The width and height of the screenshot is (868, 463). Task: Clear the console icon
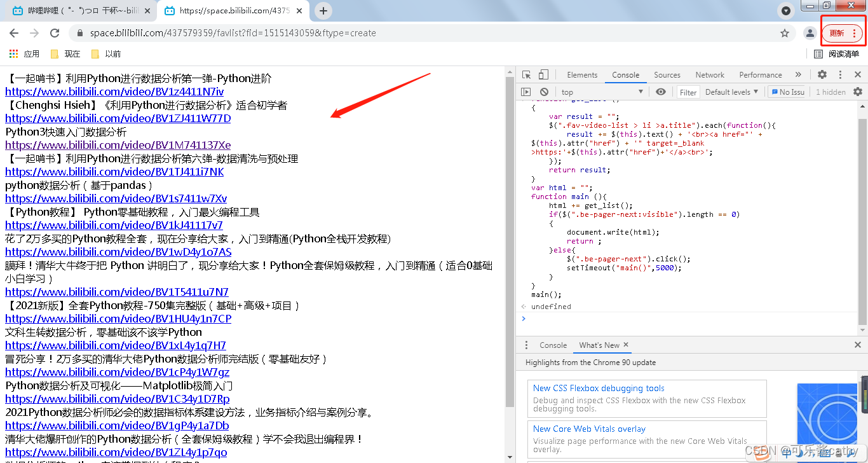point(544,92)
